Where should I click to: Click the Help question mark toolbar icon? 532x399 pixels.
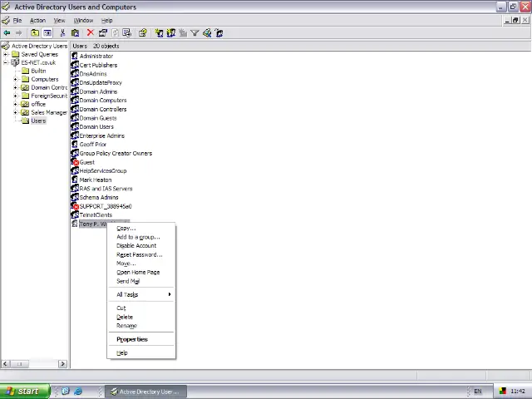(143, 33)
